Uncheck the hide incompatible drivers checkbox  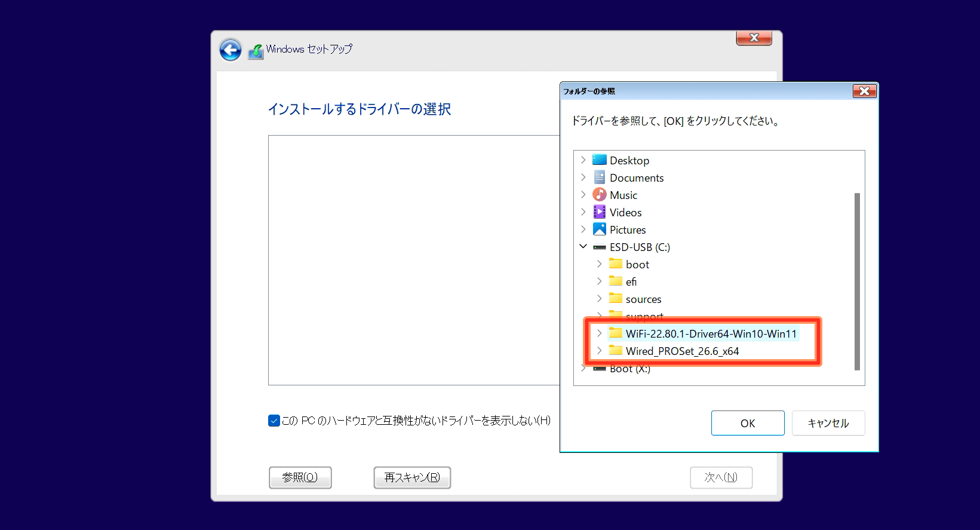pos(274,421)
